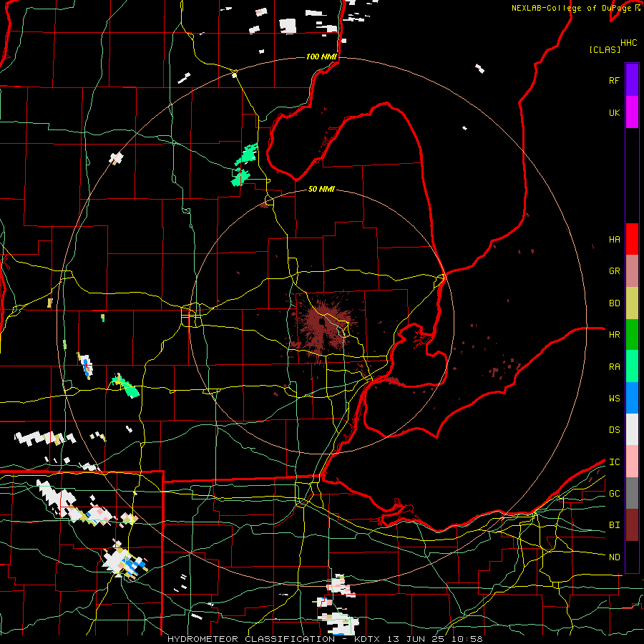This screenshot has height=644, width=644.
Task: Click the DS legend label
Action: point(614,430)
